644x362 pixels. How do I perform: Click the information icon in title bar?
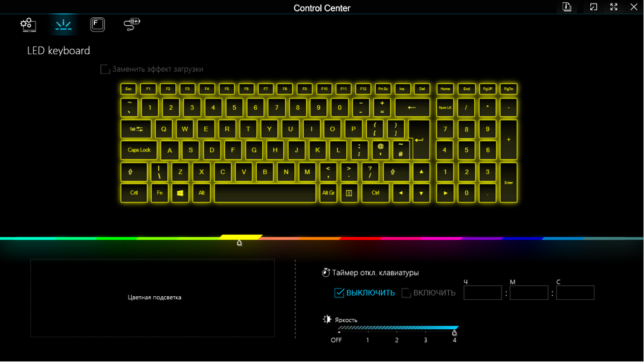click(567, 7)
